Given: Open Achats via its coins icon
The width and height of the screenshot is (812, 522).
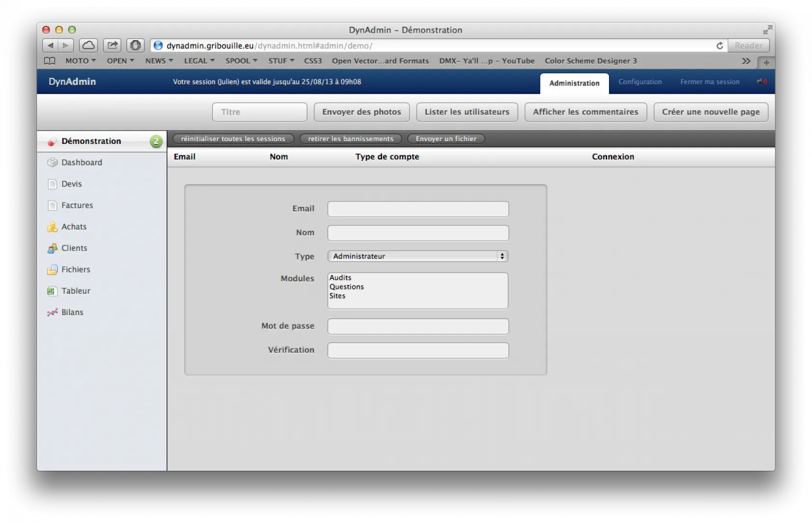Looking at the screenshot, I should pos(52,227).
